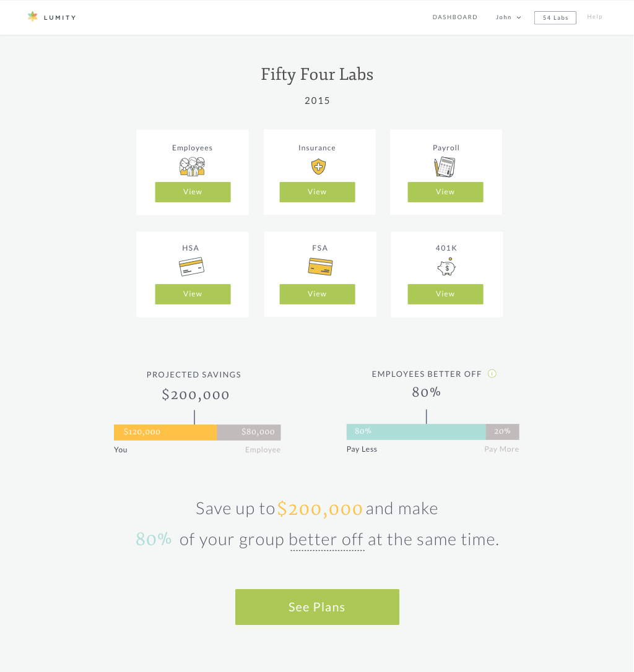Screen dimensions: 634x672
Task: Expand the John user dropdown
Action: pos(508,17)
